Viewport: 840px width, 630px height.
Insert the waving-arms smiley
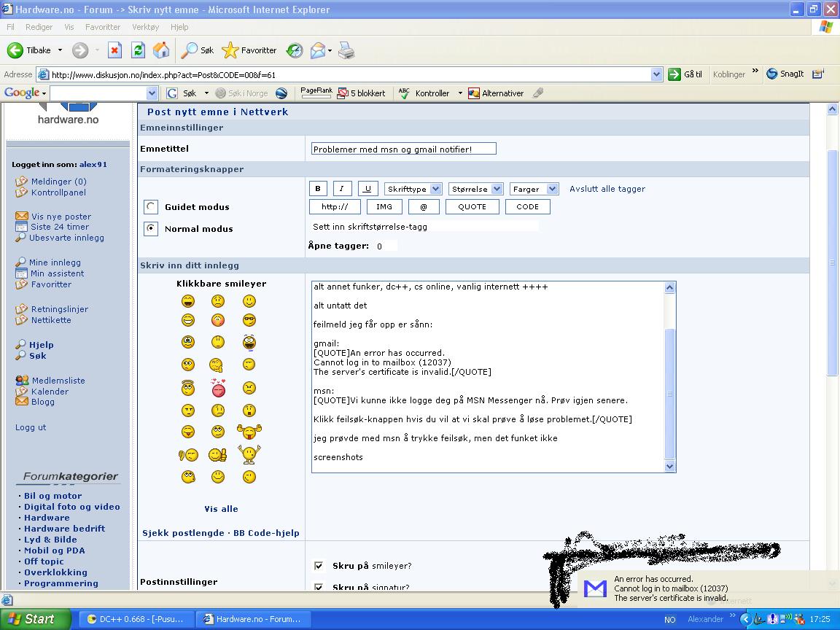point(249,454)
